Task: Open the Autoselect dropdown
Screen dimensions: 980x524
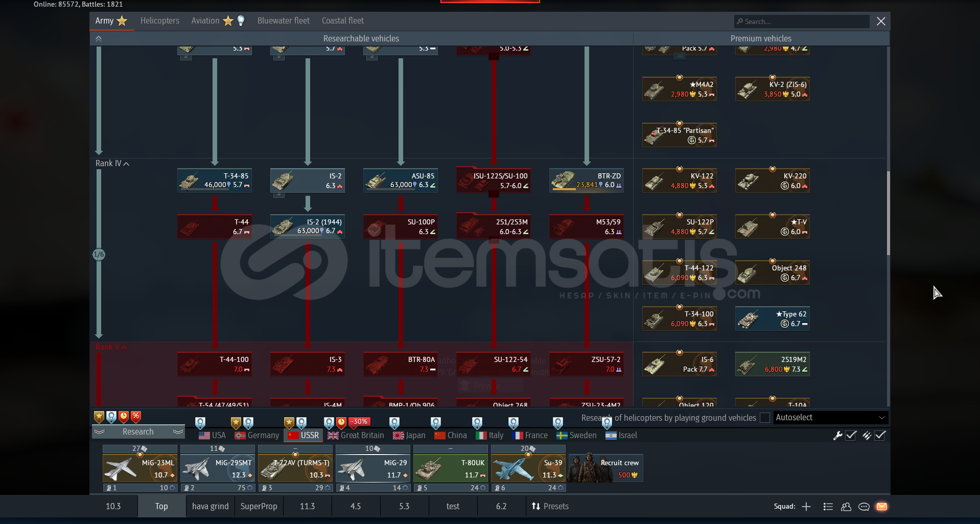Action: coord(831,418)
